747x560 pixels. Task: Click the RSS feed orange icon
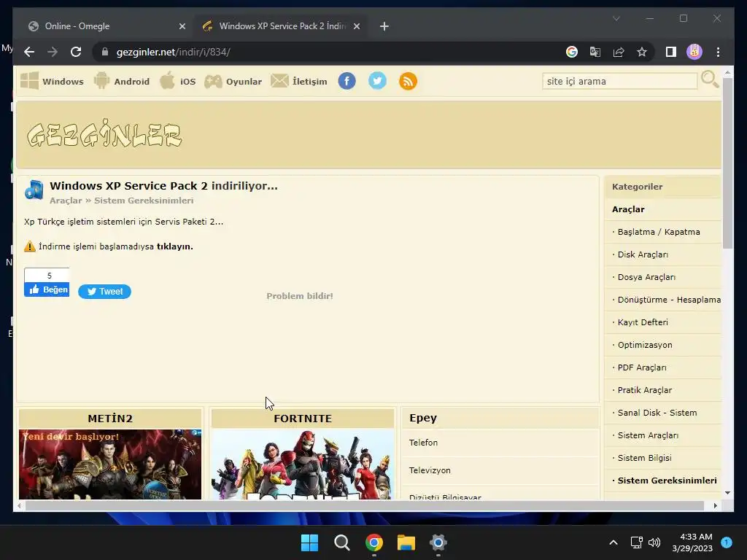(408, 81)
